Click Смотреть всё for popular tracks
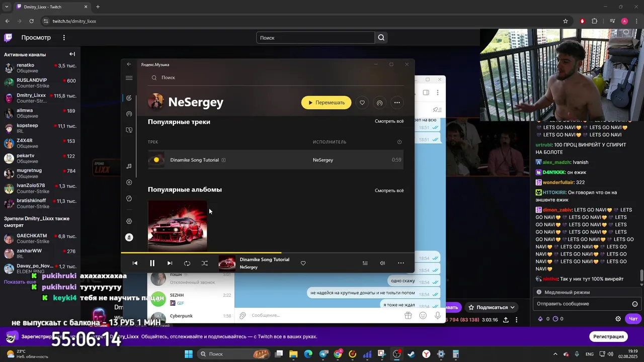644x362 pixels. 389,121
